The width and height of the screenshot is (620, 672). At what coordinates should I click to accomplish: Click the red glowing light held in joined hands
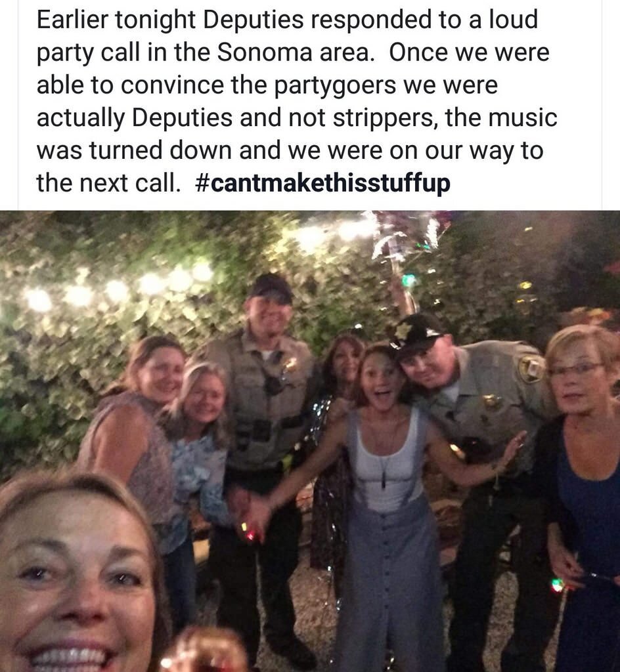click(251, 535)
